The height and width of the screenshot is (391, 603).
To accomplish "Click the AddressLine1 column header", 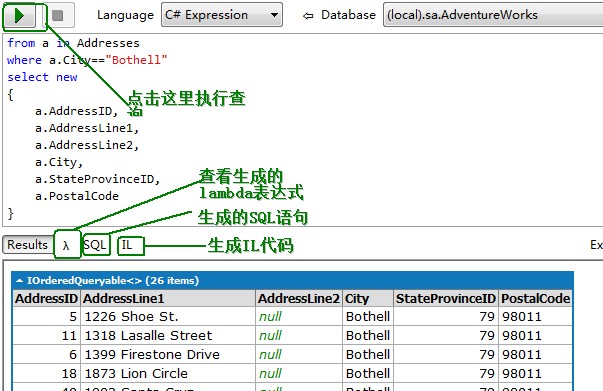I will pyautogui.click(x=168, y=299).
